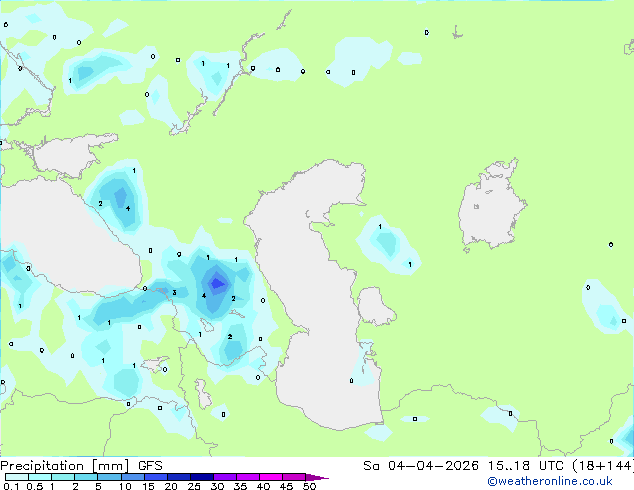Select the 30–35 mm purple legend swatch
The width and height of the screenshot is (634, 490).
(x=225, y=477)
